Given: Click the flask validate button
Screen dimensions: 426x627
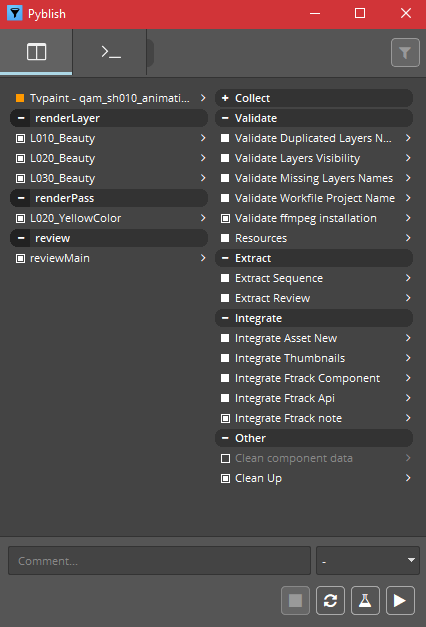Looking at the screenshot, I should click(365, 600).
